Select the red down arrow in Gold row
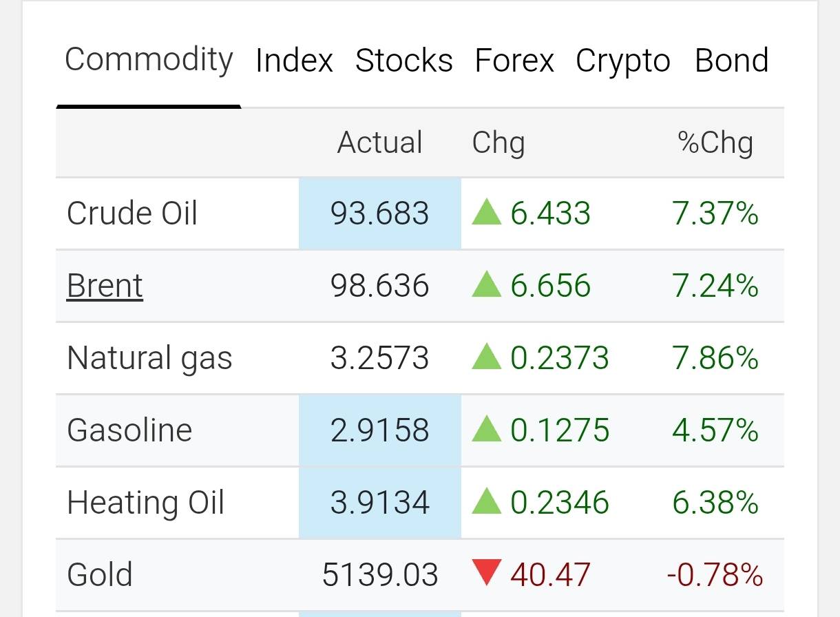The height and width of the screenshot is (617, 840). tap(486, 574)
